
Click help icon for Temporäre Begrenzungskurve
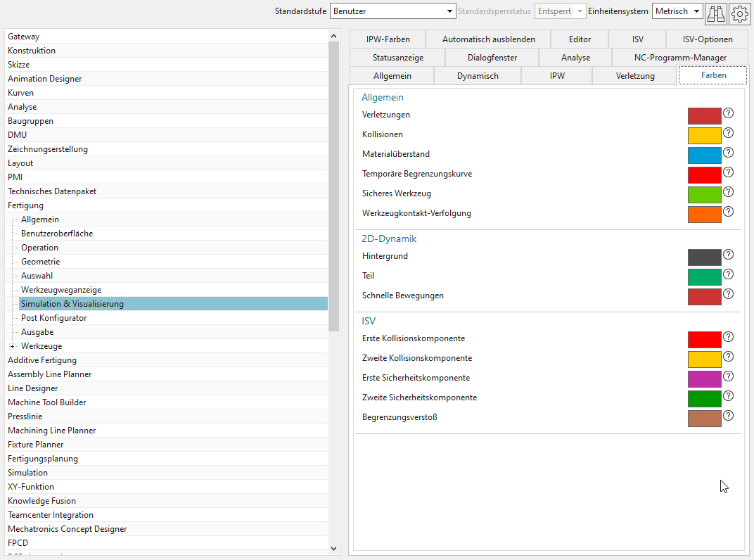[729, 172]
